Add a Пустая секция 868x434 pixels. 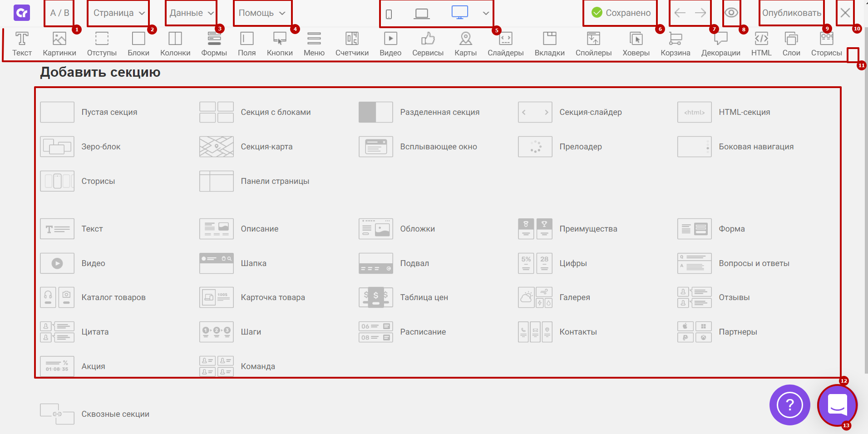tap(89, 112)
